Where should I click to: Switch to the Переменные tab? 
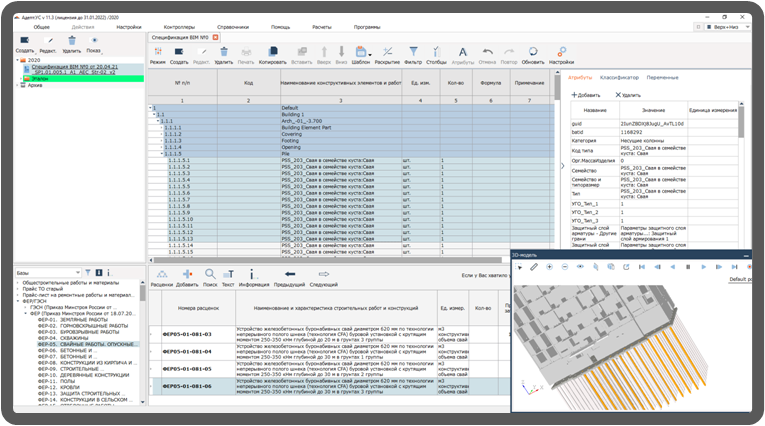coord(663,78)
